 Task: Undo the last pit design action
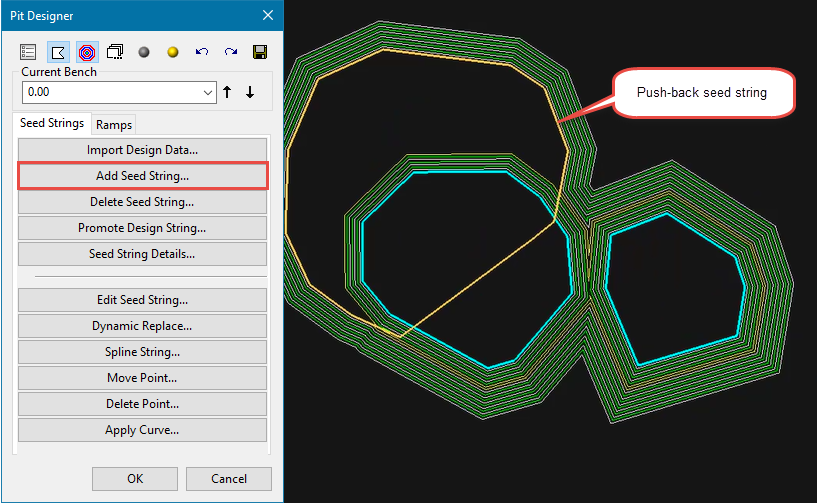pos(201,51)
